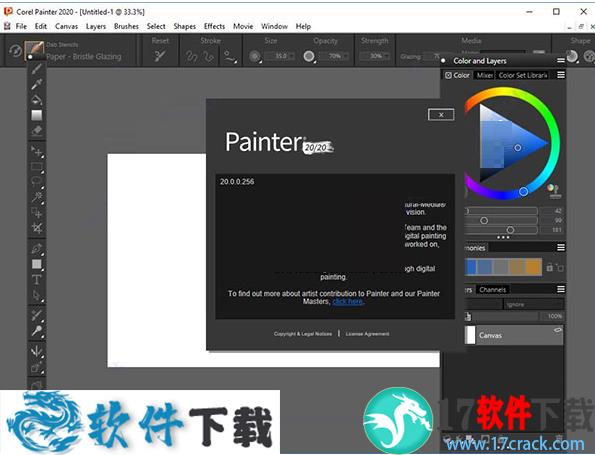Open the Color panel options menu
The image size is (595, 455).
pyautogui.click(x=561, y=75)
